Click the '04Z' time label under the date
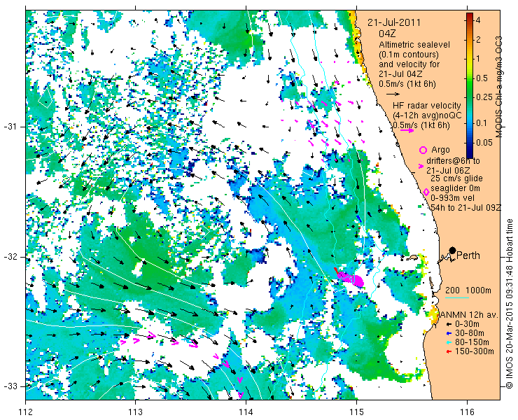This screenshot has height=420, width=518. tap(388, 34)
